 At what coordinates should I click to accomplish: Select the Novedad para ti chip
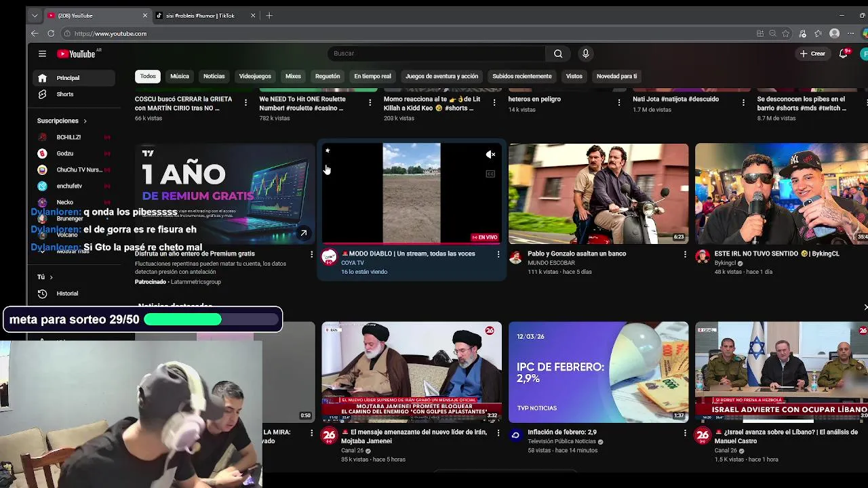pos(616,76)
